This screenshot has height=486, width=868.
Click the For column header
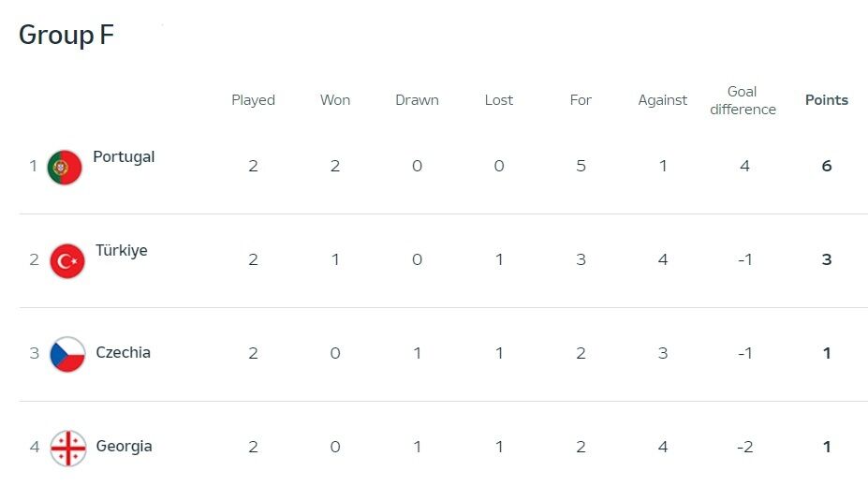click(x=581, y=100)
